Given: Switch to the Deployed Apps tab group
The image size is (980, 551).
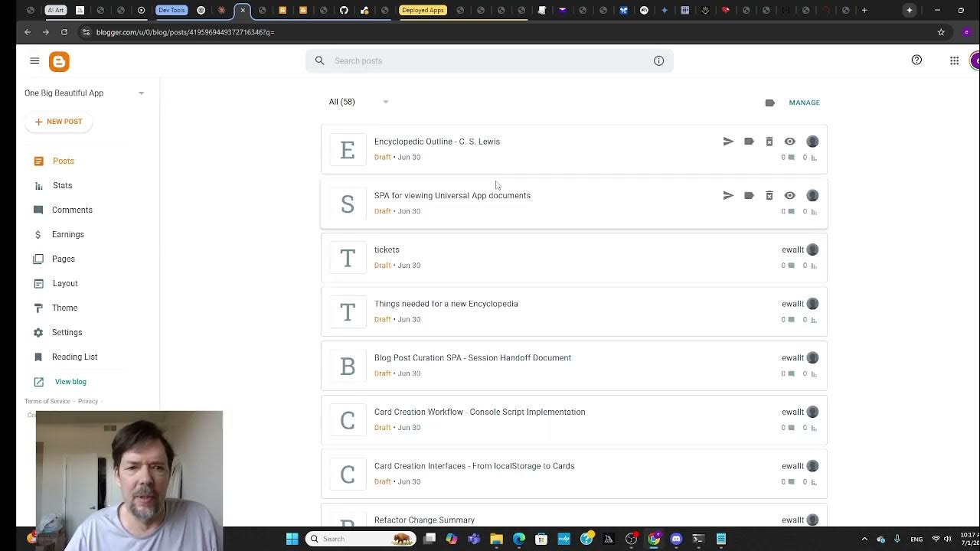Looking at the screenshot, I should click(423, 10).
